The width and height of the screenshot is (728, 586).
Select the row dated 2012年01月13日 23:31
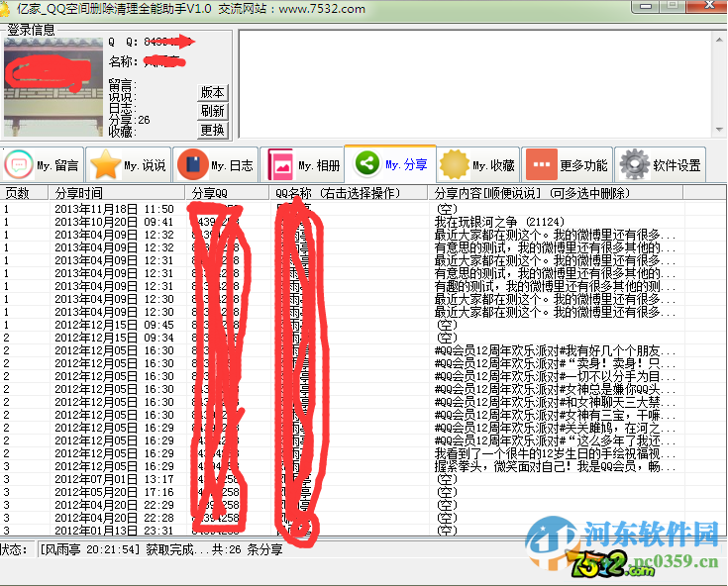pos(364,531)
